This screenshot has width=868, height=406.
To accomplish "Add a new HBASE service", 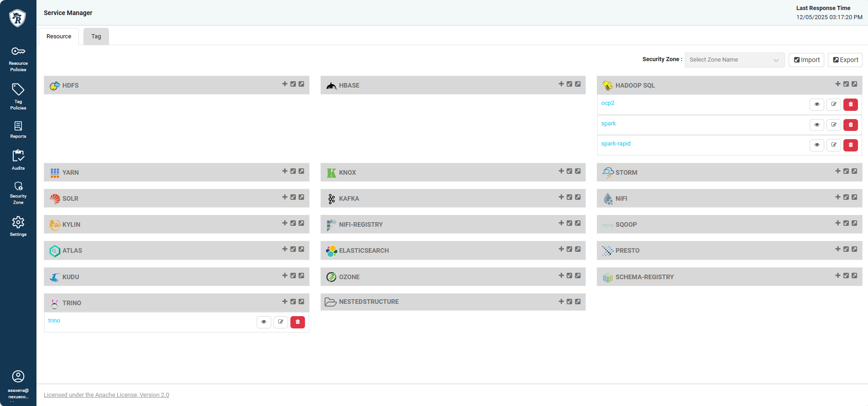I will (561, 84).
